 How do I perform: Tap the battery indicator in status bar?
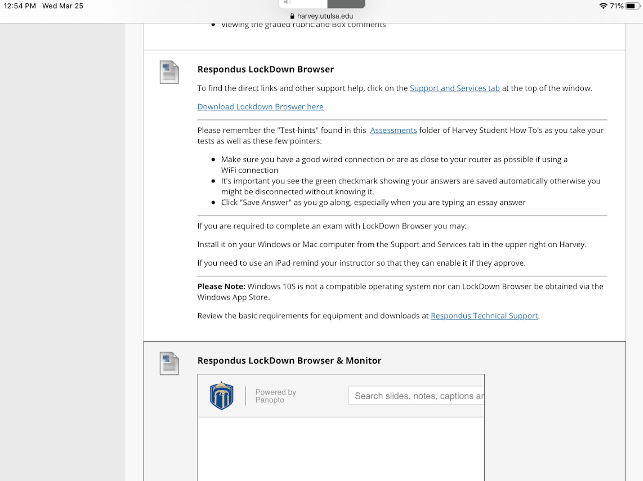pyautogui.click(x=633, y=6)
